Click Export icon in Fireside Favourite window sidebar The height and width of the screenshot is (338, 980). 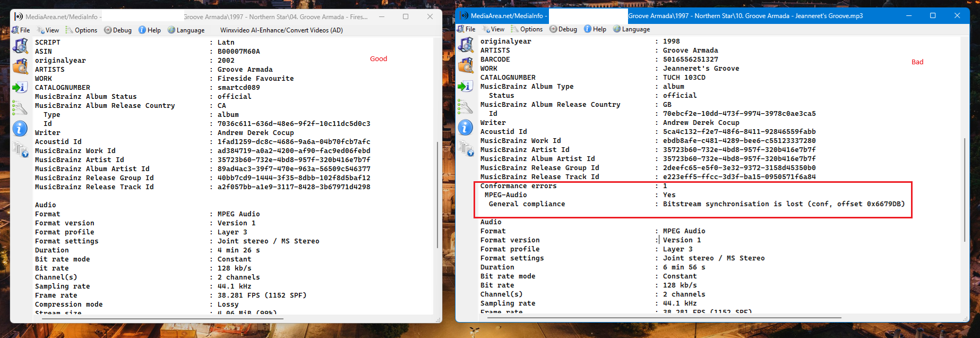click(x=20, y=87)
